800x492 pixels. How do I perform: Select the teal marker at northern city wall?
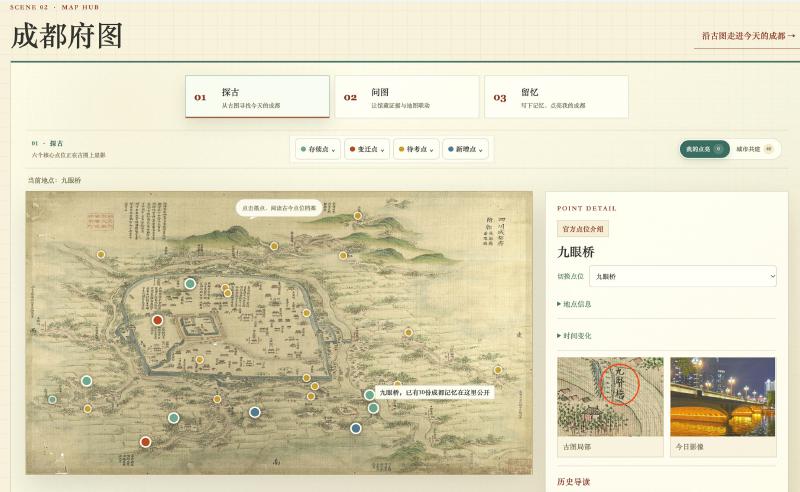click(x=190, y=283)
